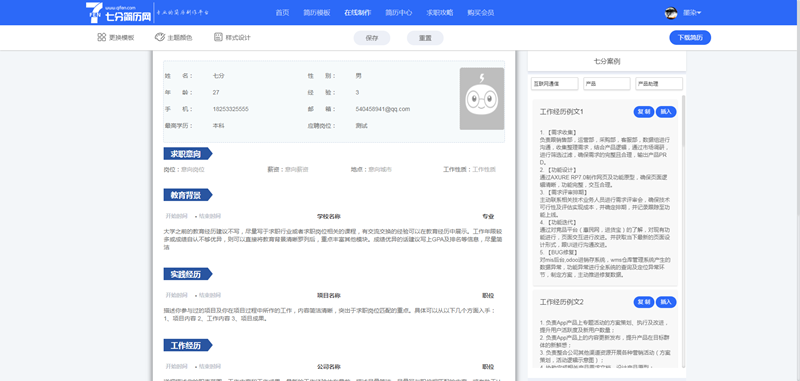The image size is (800, 381).
Task: Open 求职攻略 navigation item
Action: tap(439, 13)
